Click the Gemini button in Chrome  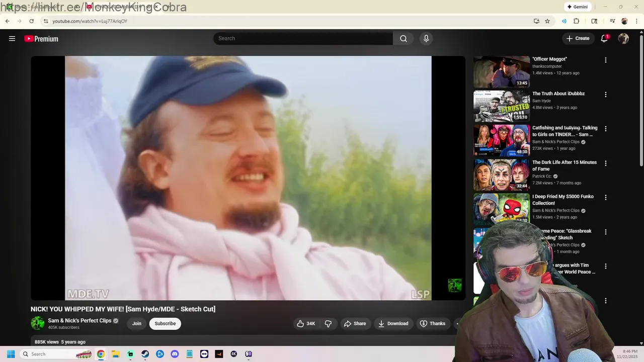(578, 7)
